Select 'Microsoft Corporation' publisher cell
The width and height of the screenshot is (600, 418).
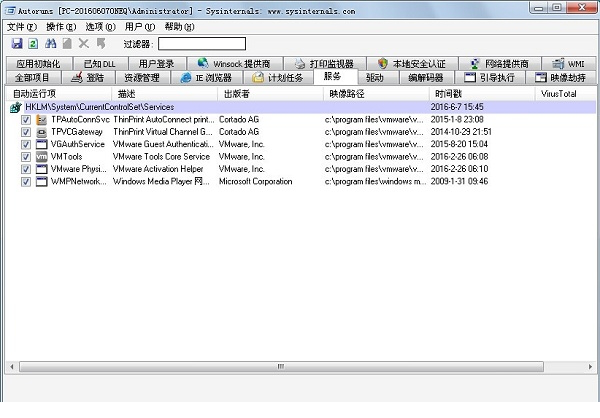pos(255,181)
